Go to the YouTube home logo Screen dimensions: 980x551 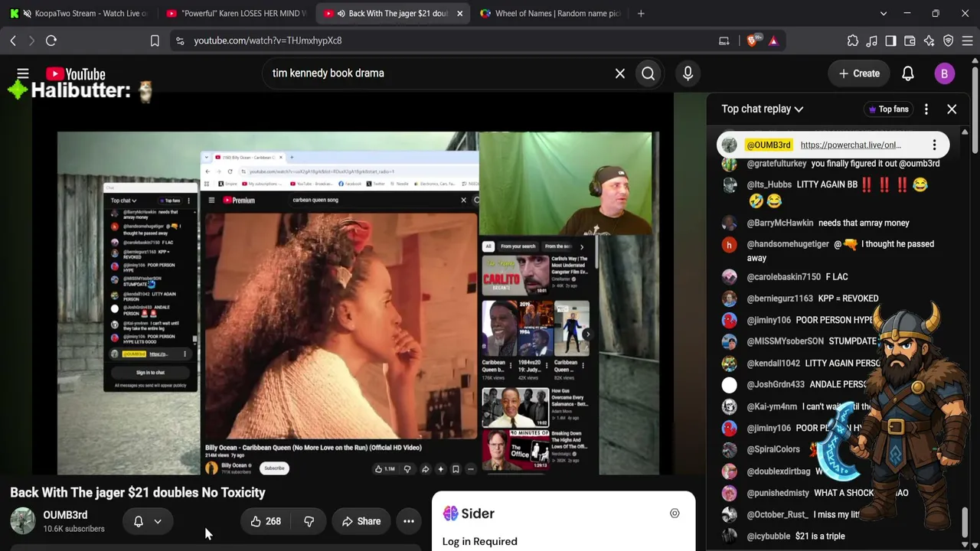pyautogui.click(x=75, y=74)
